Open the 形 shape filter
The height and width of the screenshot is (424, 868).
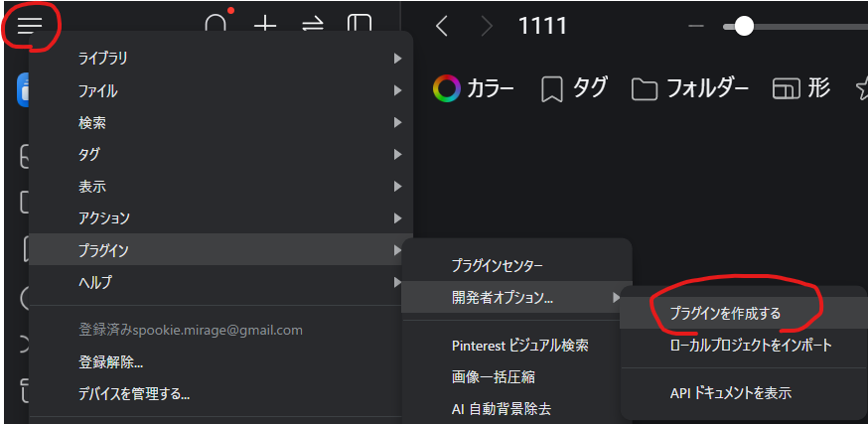[x=801, y=88]
